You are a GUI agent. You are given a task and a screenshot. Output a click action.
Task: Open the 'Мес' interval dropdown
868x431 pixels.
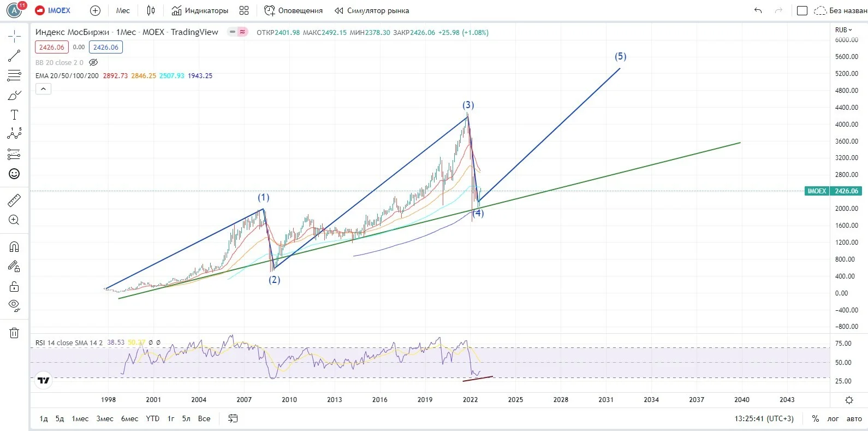pyautogui.click(x=123, y=10)
